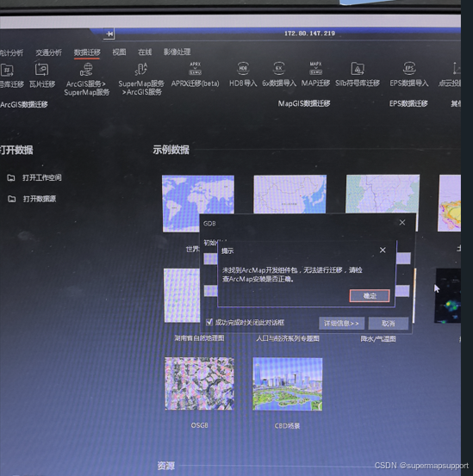Click the 瓦片迁移 tile migration icon
473x476 pixels.
point(41,70)
